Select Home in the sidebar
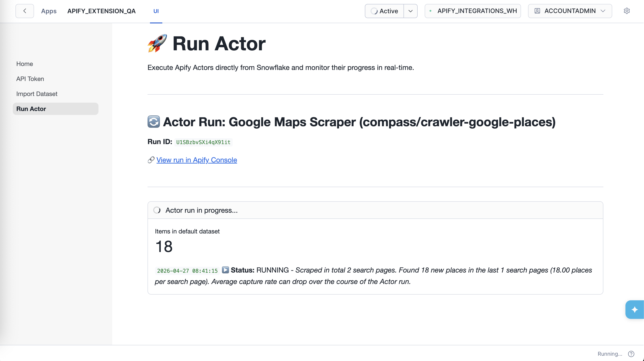The image size is (644, 361). point(25,64)
